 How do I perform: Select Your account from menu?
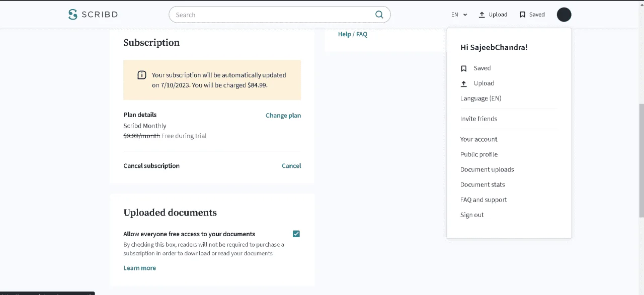[478, 139]
